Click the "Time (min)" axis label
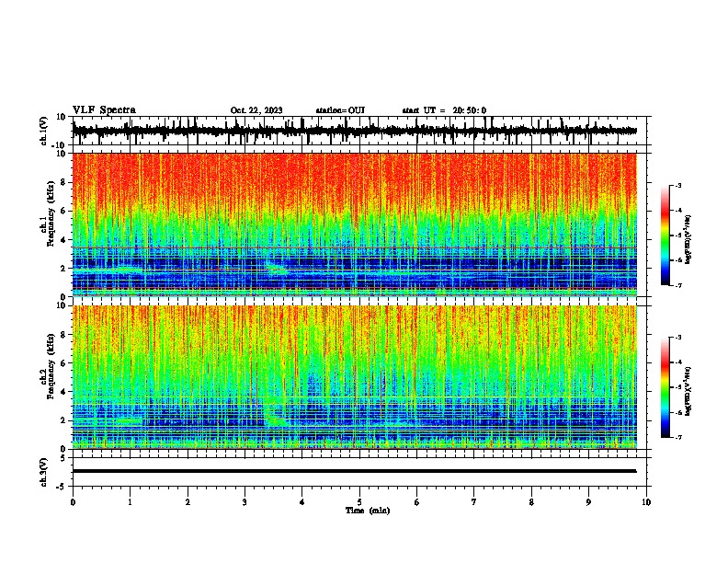The image size is (728, 563). [368, 511]
